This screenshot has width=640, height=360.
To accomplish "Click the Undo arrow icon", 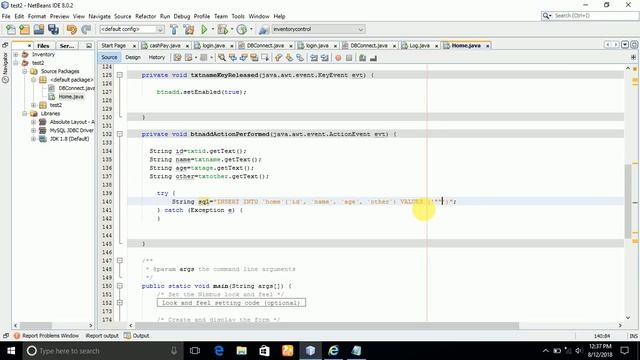I will pos(72,29).
